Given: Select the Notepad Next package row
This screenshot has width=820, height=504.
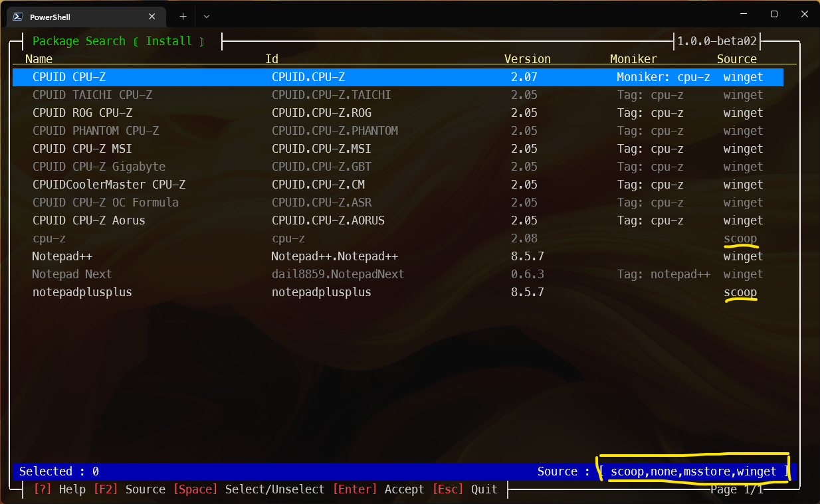Looking at the screenshot, I should (x=398, y=274).
